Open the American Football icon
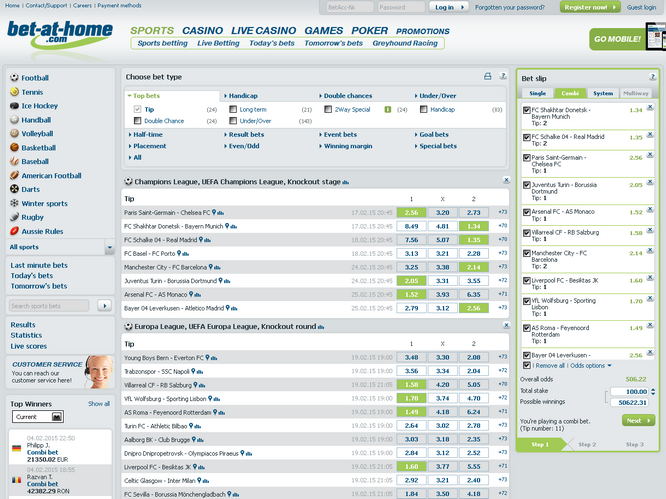Image resolution: width=666 pixels, height=499 pixels. pyautogui.click(x=14, y=175)
